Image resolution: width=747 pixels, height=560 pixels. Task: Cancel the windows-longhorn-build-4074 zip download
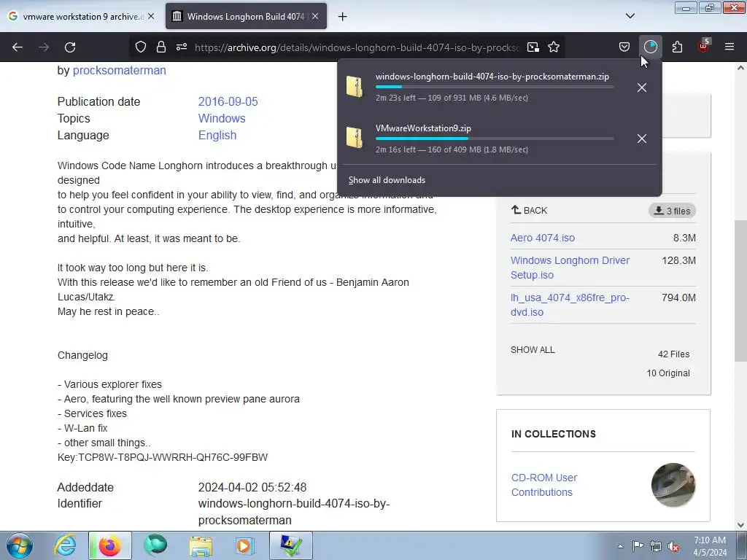[642, 87]
